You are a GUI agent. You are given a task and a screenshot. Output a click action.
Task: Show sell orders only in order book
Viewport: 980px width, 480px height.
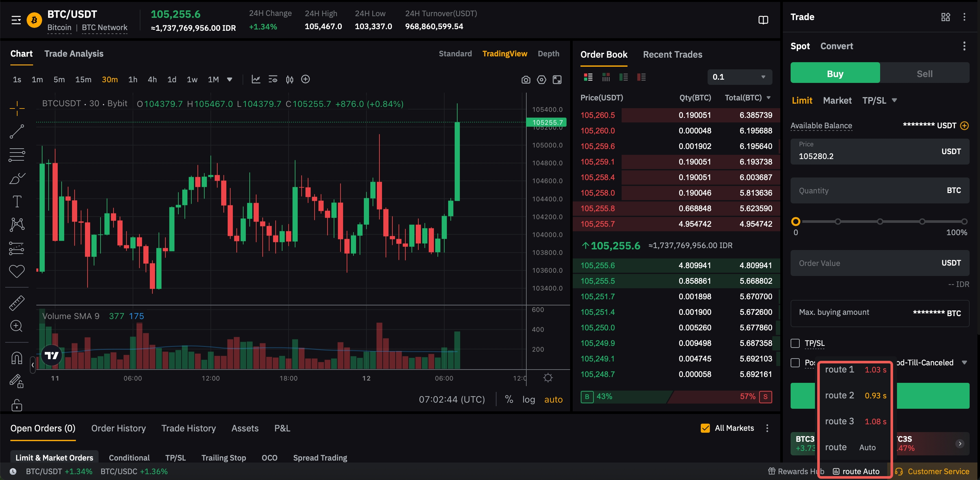click(641, 77)
